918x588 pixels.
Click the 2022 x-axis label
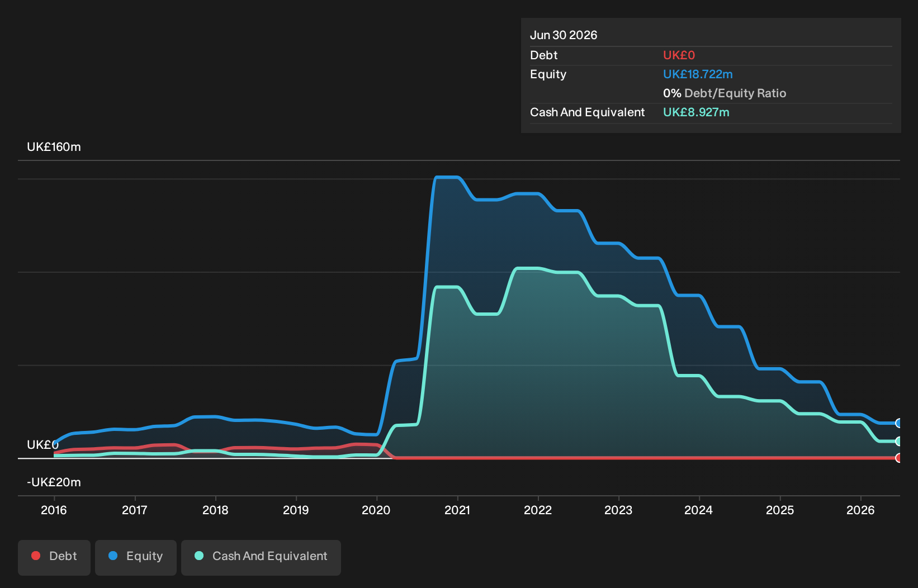(x=538, y=510)
